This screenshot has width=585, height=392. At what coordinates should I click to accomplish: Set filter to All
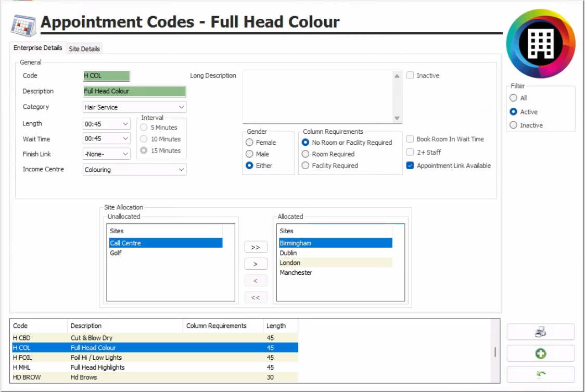[x=513, y=98]
